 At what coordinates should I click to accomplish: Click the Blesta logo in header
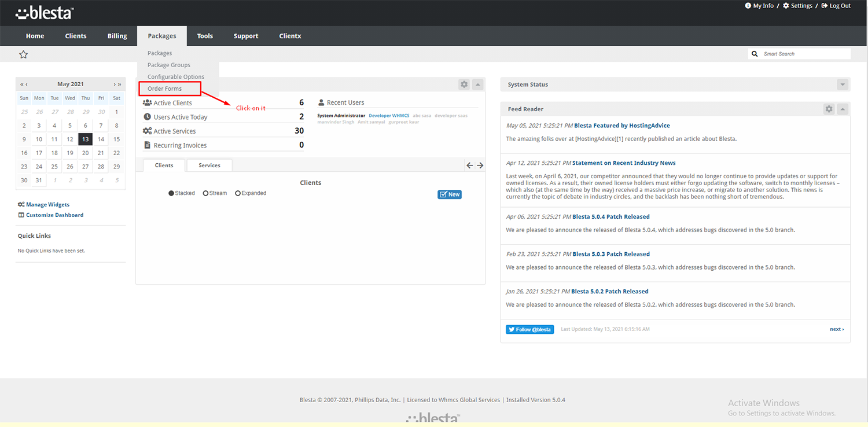pyautogui.click(x=44, y=12)
